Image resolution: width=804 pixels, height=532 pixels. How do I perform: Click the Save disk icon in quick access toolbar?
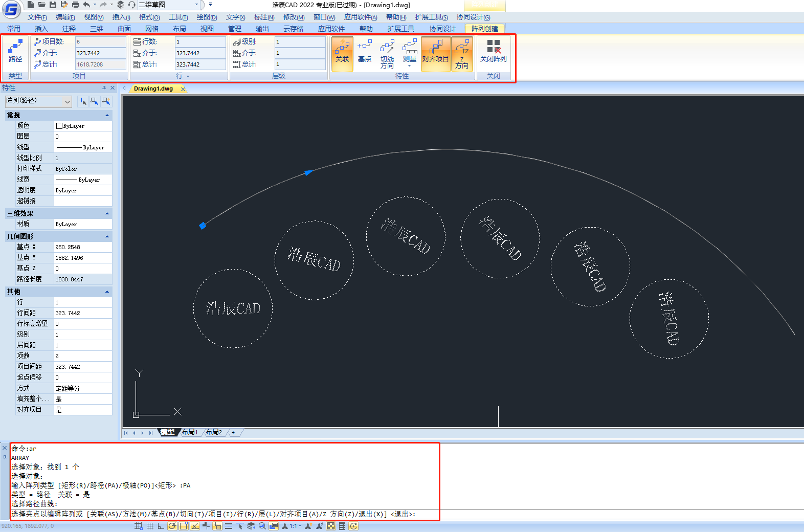pos(53,5)
